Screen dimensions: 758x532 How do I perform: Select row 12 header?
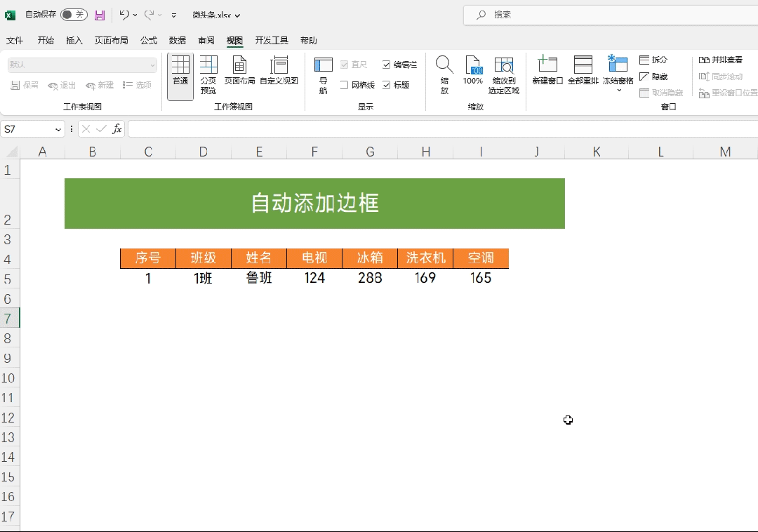pyautogui.click(x=8, y=418)
